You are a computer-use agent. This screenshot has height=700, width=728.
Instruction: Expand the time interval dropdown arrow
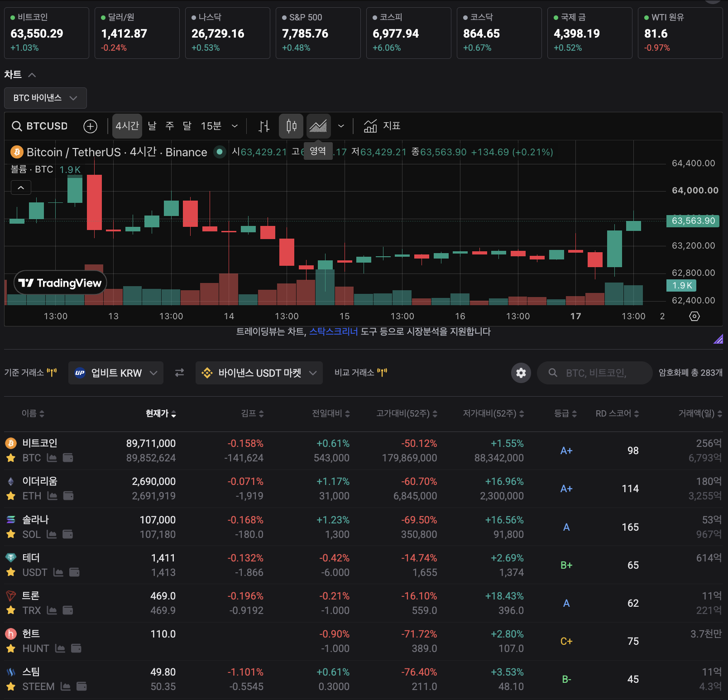pos(235,126)
